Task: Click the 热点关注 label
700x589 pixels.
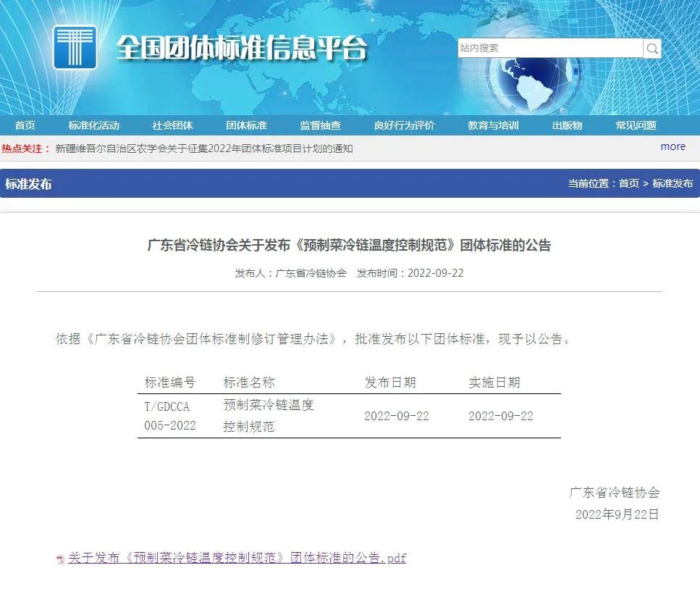Action: [26, 149]
